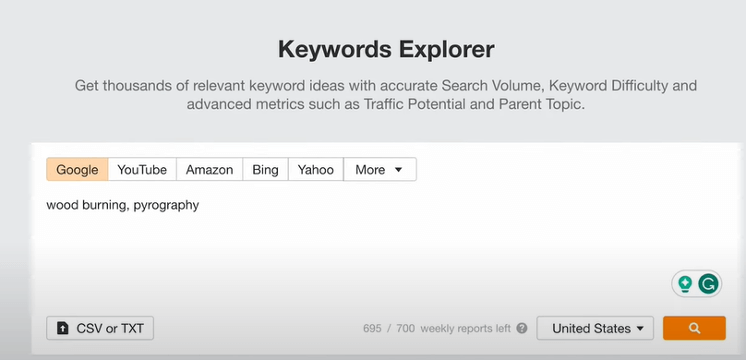746x360 pixels.
Task: Click the caret arrow next to More
Action: [x=399, y=170]
